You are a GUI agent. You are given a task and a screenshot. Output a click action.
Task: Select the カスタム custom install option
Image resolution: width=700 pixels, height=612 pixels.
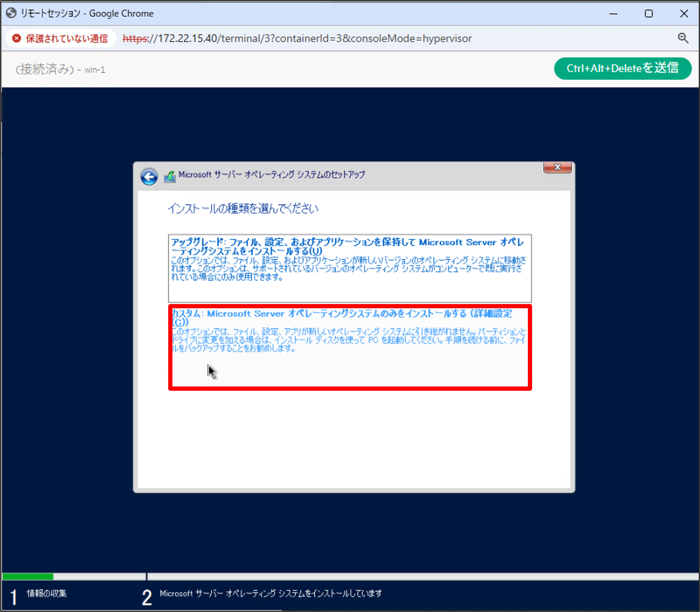pyautogui.click(x=349, y=347)
